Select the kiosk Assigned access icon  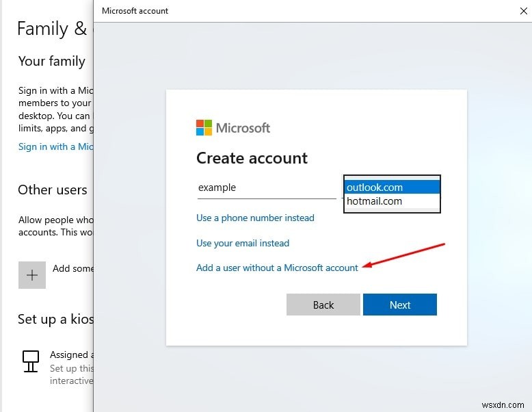[31, 361]
